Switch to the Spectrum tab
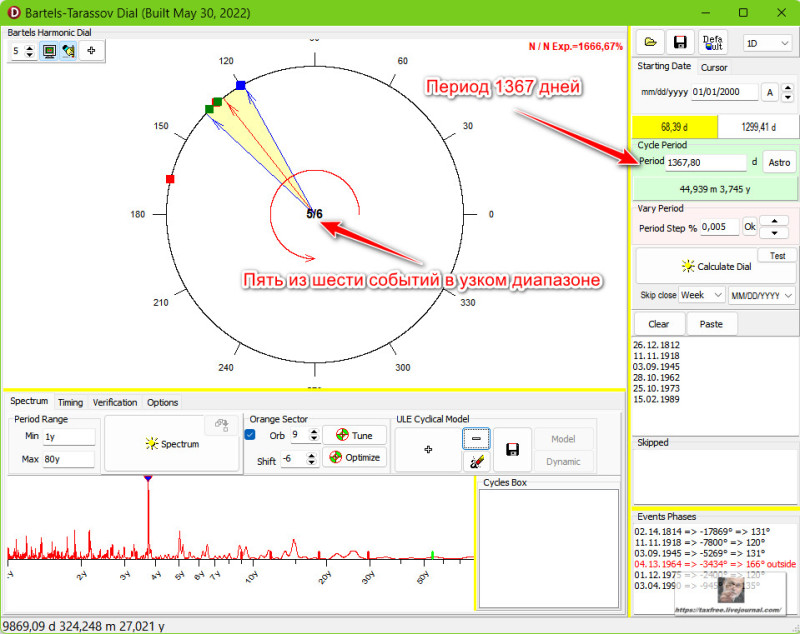The height and width of the screenshot is (634, 800). [x=29, y=401]
